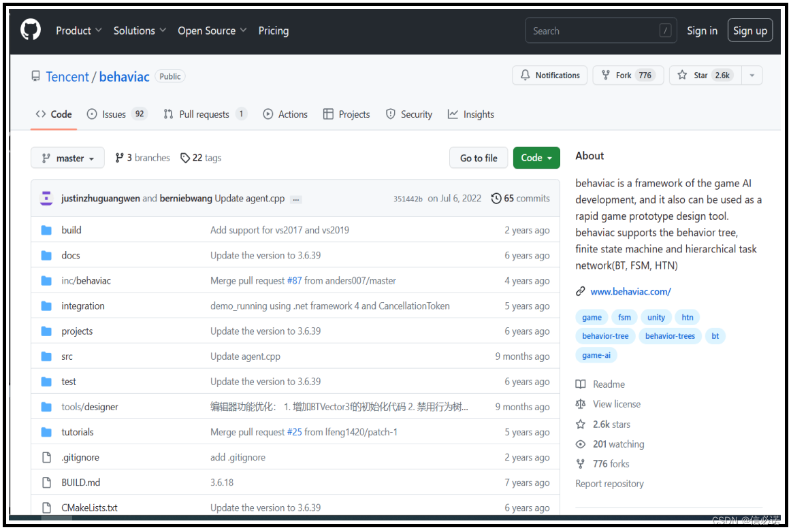Click the commit history clock icon

tap(496, 198)
